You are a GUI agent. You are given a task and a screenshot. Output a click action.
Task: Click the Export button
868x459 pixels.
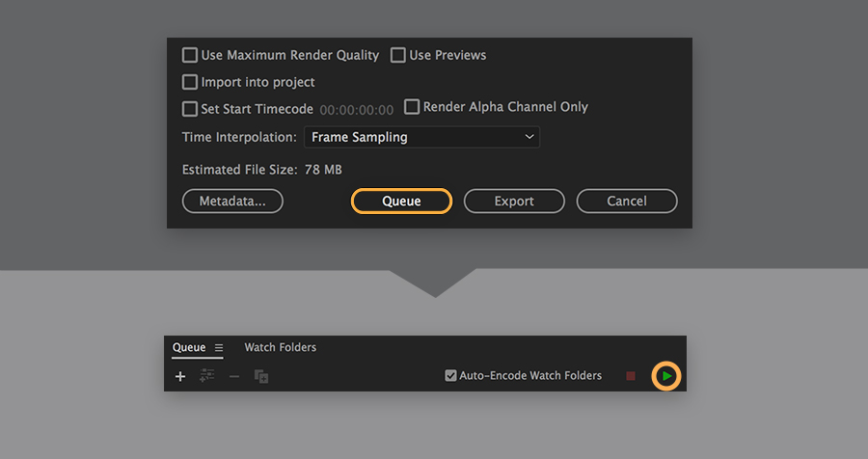[x=514, y=201]
